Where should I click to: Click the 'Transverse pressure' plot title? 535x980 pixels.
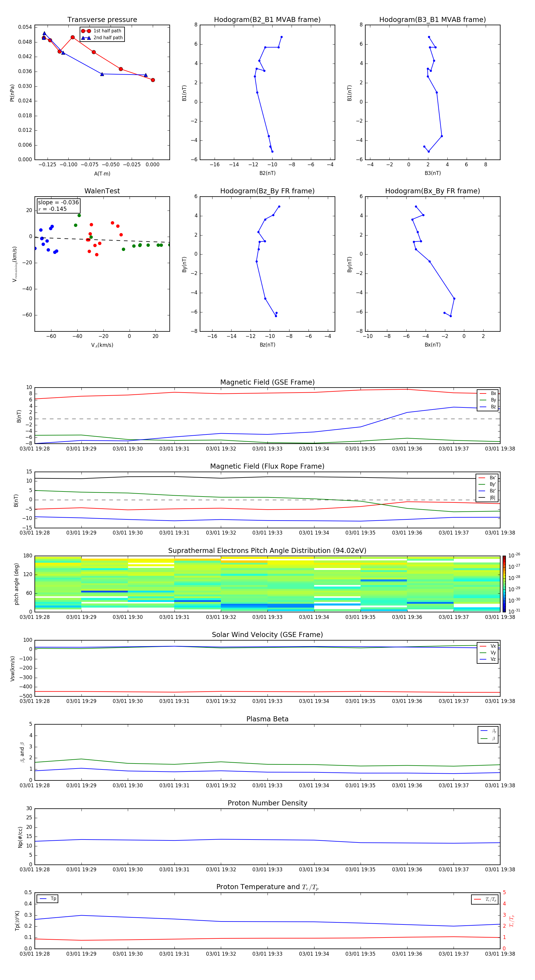[102, 20]
